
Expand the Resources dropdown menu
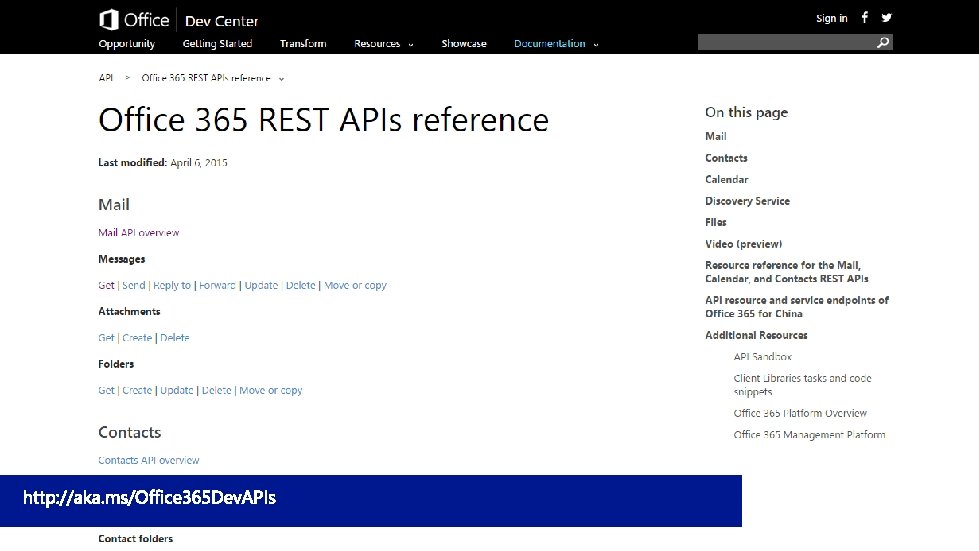pyautogui.click(x=383, y=44)
